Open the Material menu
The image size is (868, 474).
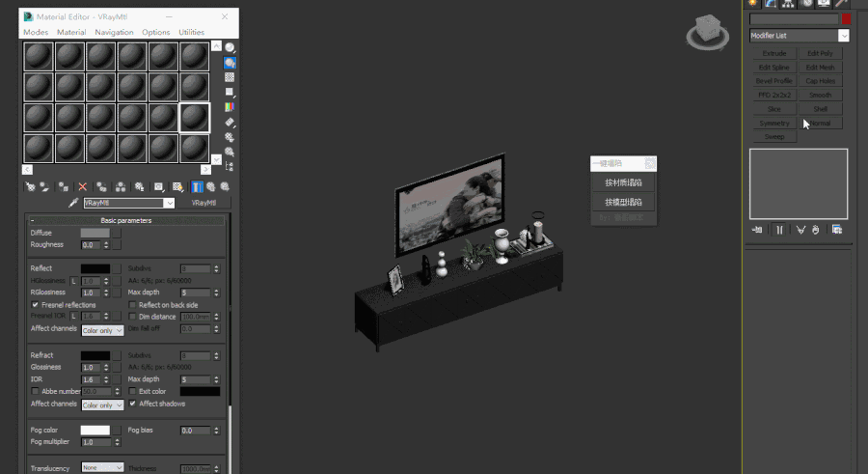[71, 32]
